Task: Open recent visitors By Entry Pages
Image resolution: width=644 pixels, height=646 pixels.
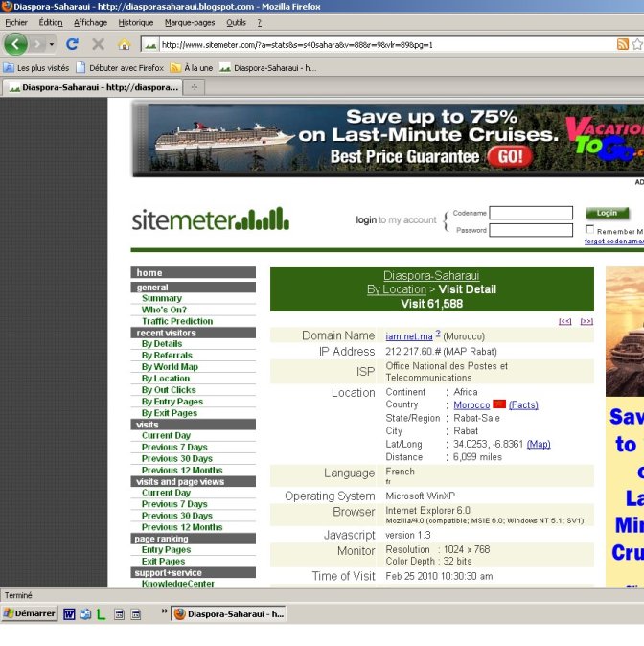Action: (172, 402)
